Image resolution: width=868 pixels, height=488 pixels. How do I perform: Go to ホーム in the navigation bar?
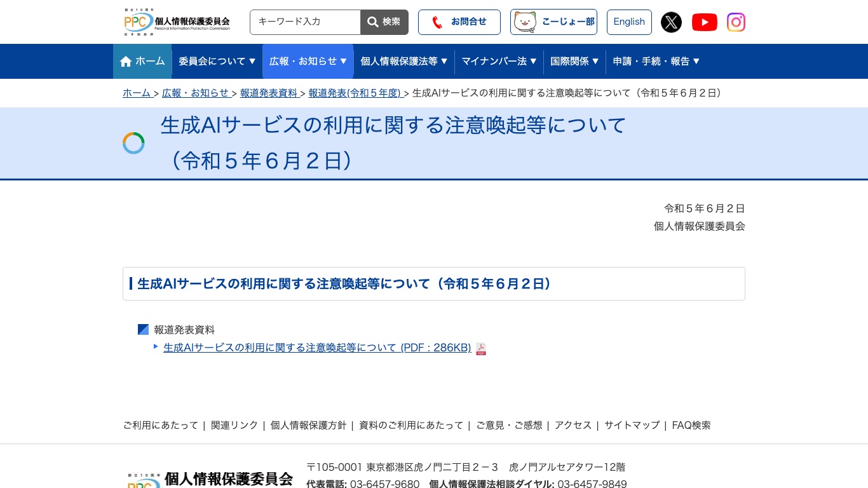click(x=142, y=62)
